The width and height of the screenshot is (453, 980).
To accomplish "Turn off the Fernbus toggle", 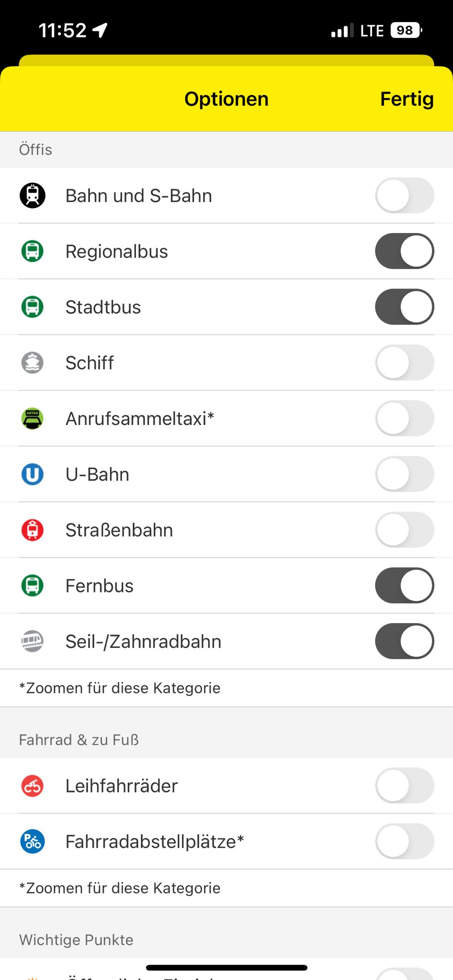I will (x=405, y=586).
